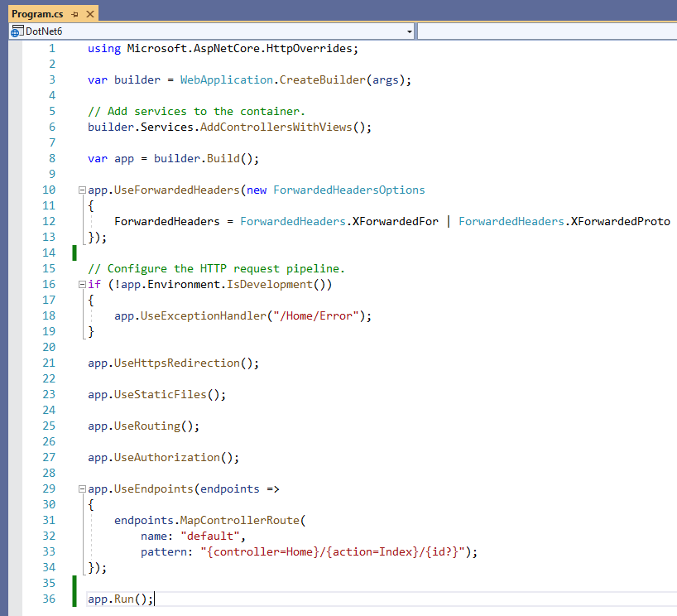This screenshot has width=677, height=616.
Task: Click 'XForwardedFor' on line 12
Action: tap(395, 222)
